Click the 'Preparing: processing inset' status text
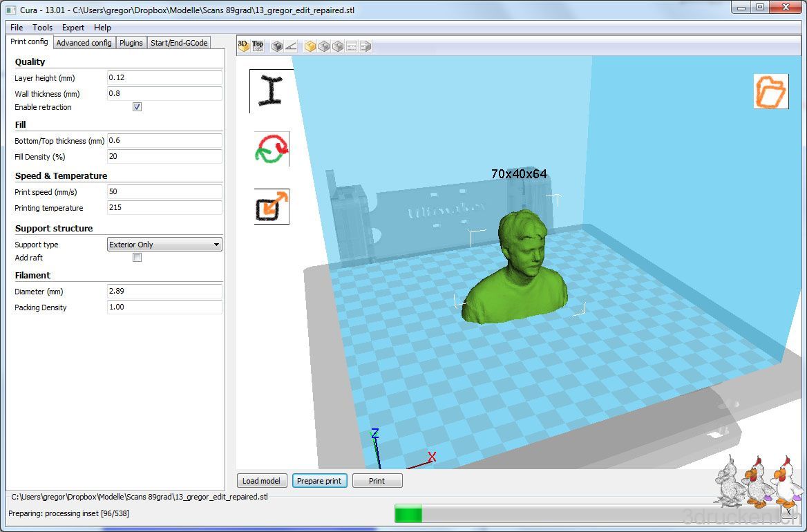The height and width of the screenshot is (532, 807). [x=69, y=513]
